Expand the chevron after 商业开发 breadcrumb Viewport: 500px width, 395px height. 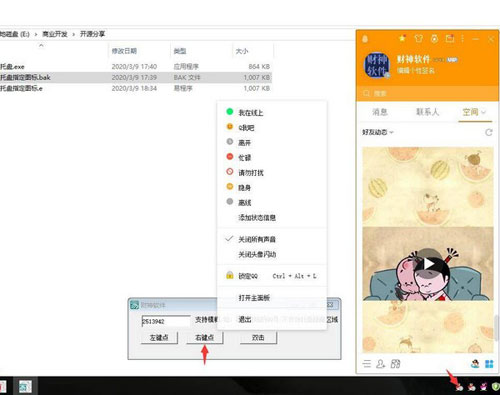pos(74,34)
